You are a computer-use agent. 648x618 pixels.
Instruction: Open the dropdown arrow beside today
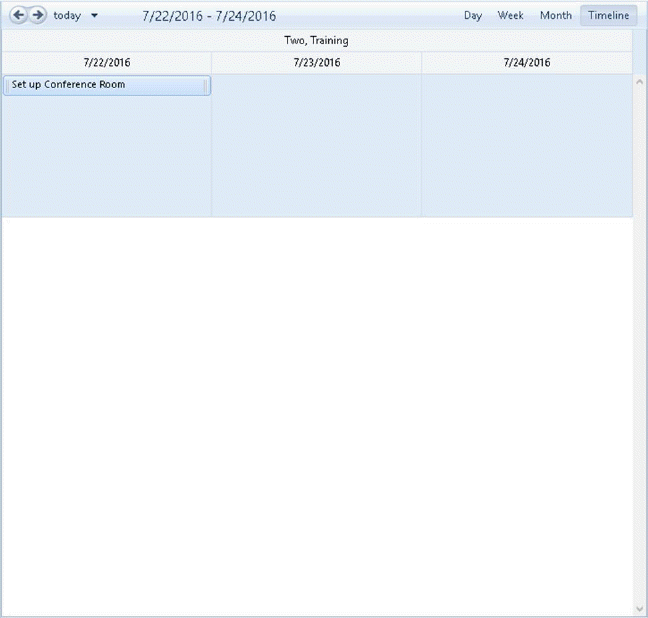(x=94, y=16)
